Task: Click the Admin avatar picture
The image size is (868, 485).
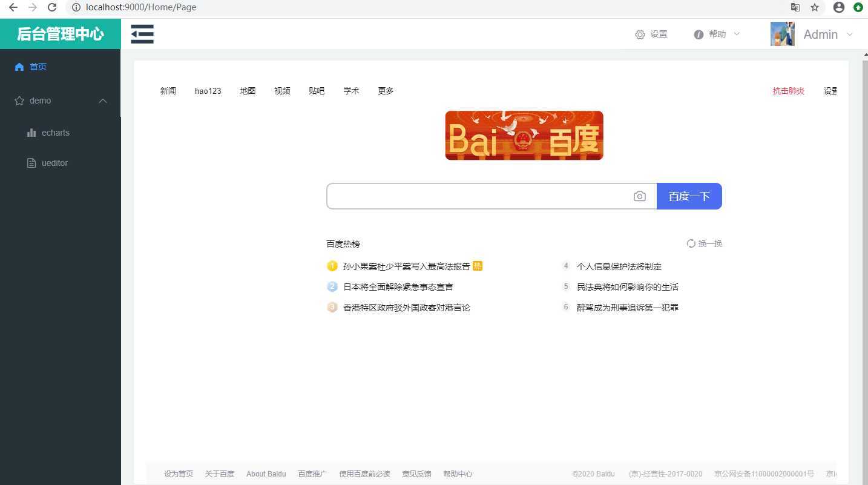Action: (x=783, y=34)
